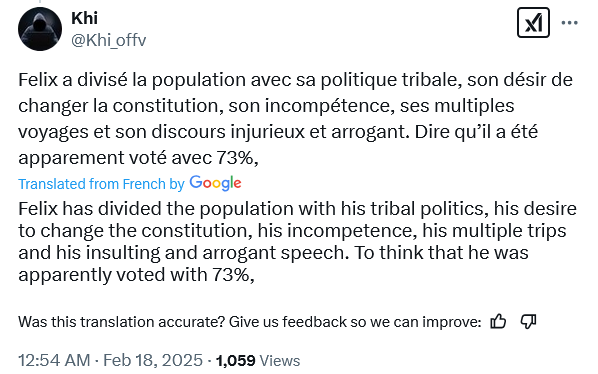This screenshot has height=374, width=598.
Task: Click the Google logo
Action: coord(215,183)
